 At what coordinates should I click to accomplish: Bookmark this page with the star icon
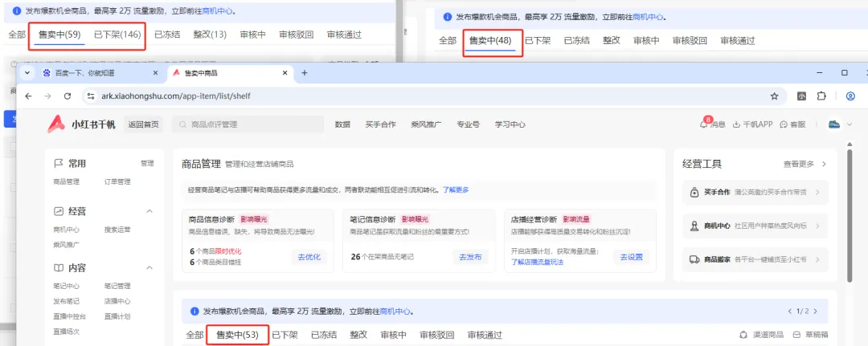point(774,96)
